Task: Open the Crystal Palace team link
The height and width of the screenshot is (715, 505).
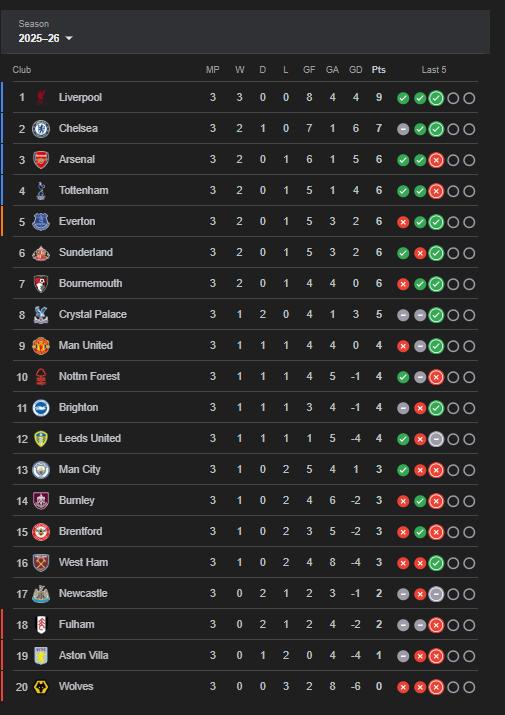Action: click(x=93, y=314)
